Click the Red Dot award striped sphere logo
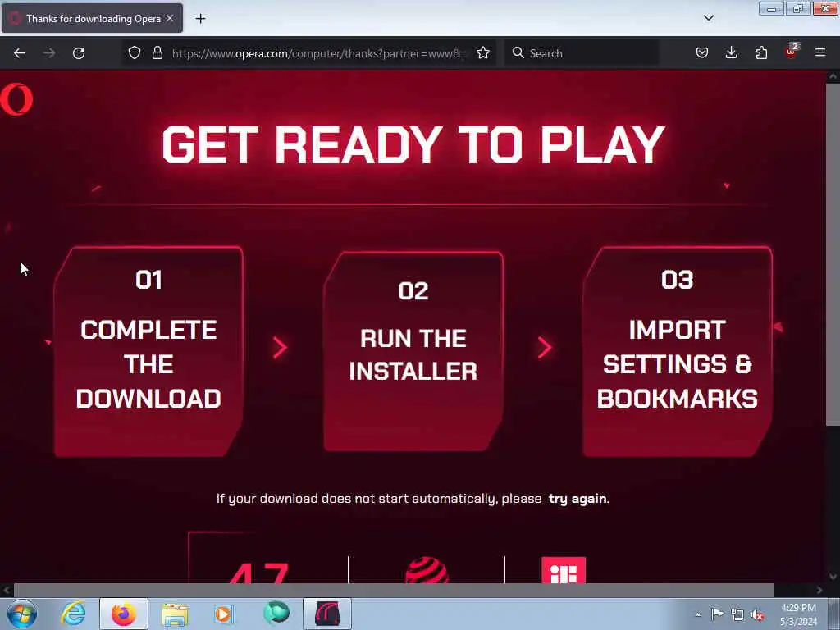Screen dimensions: 840x630 [427, 570]
